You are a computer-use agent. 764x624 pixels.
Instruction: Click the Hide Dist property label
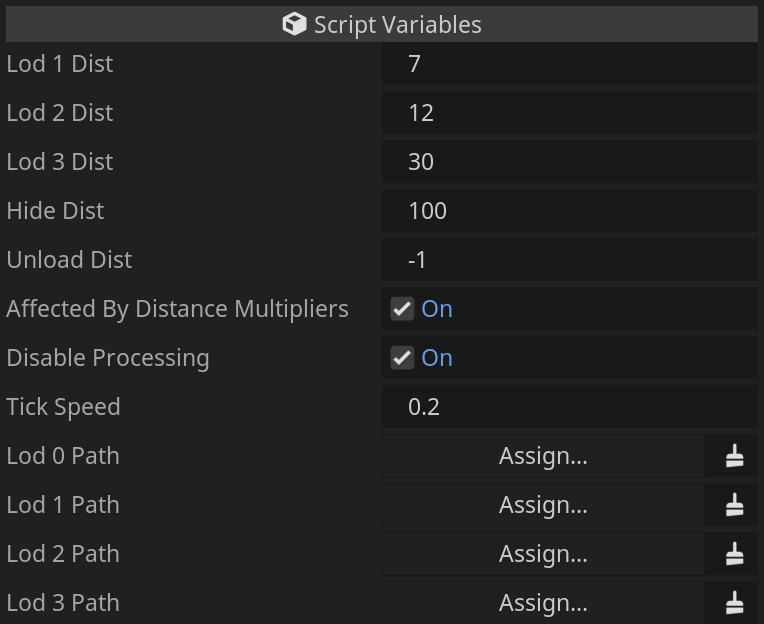(x=55, y=211)
